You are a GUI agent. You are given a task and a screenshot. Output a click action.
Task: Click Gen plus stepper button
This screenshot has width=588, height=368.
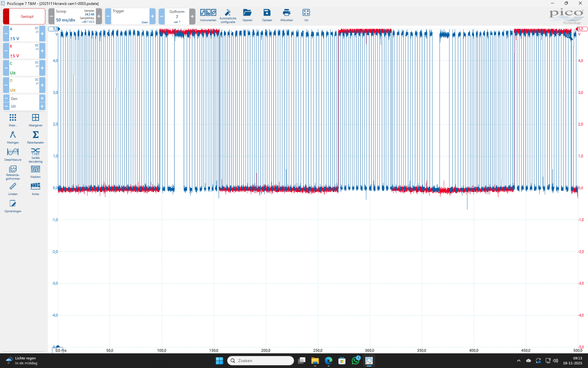42,99
